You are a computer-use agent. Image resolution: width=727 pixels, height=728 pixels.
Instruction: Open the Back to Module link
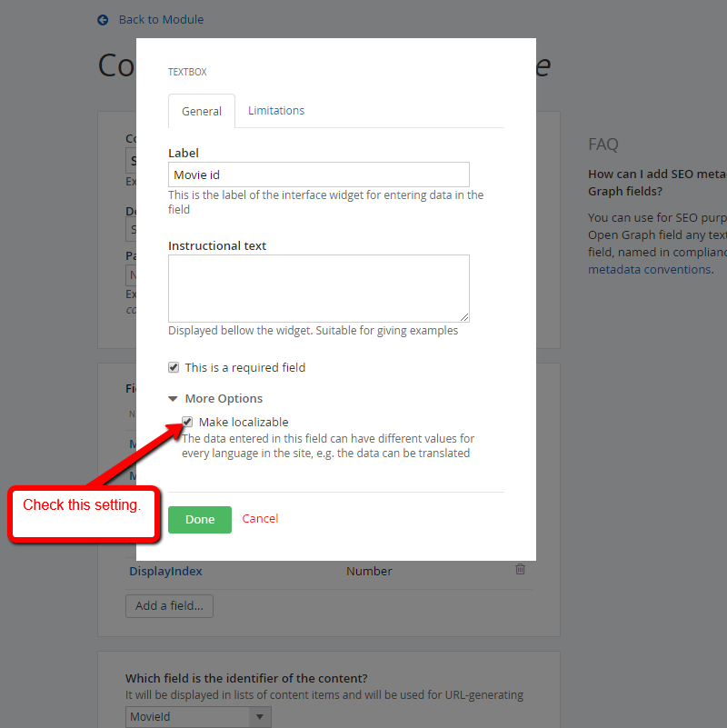[x=161, y=19]
